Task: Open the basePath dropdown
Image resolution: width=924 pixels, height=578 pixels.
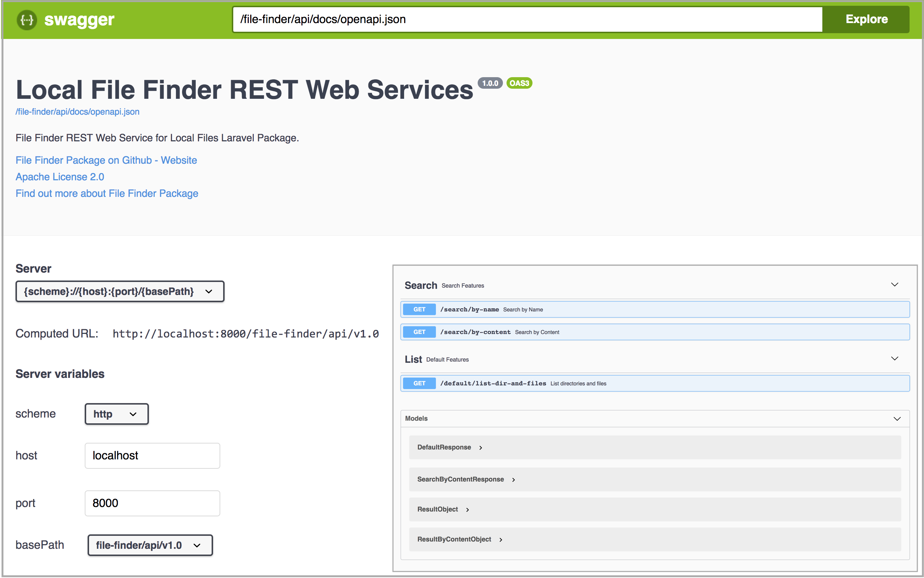Action: 150,545
